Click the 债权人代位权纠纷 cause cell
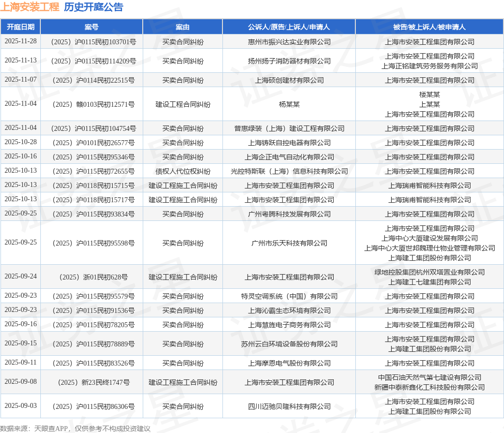 pyautogui.click(x=183, y=172)
